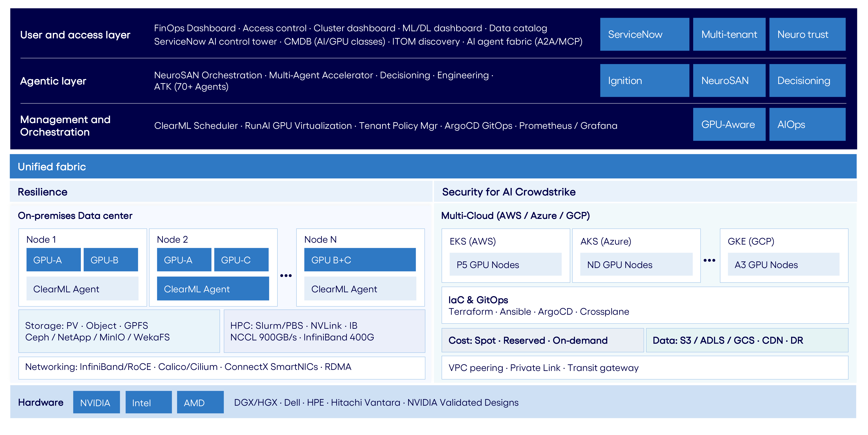
Task: Select the "Security for AI Crowdstrike" header
Action: [x=645, y=192]
